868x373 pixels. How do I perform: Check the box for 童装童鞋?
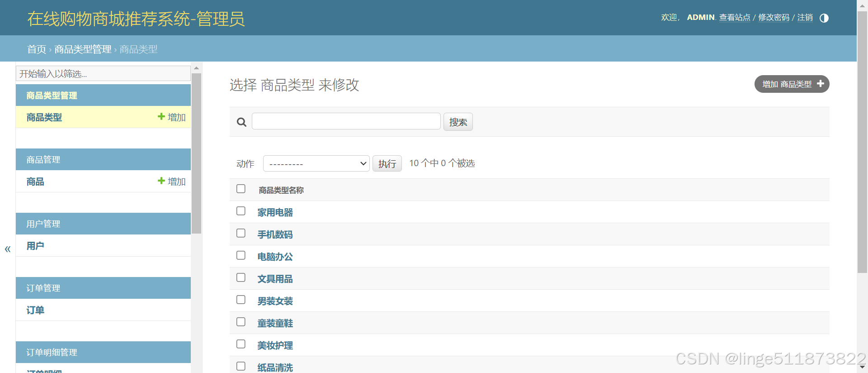[241, 322]
